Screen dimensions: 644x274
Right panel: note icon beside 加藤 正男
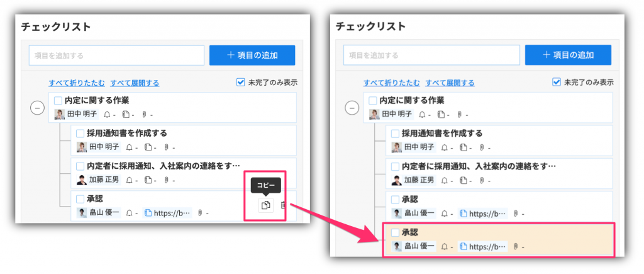point(463,180)
